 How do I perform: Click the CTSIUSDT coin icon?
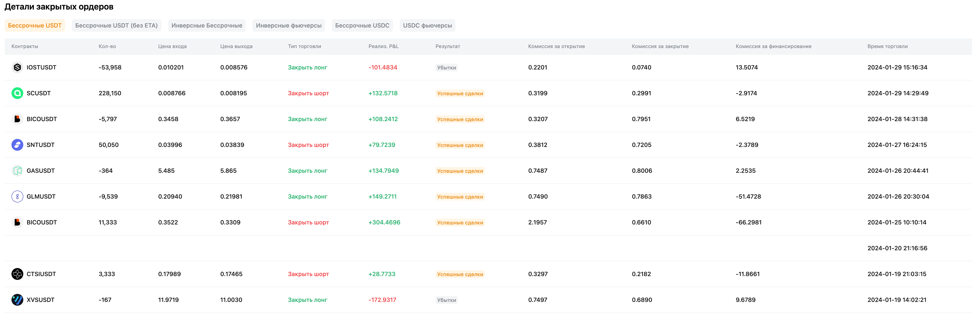pyautogui.click(x=17, y=274)
